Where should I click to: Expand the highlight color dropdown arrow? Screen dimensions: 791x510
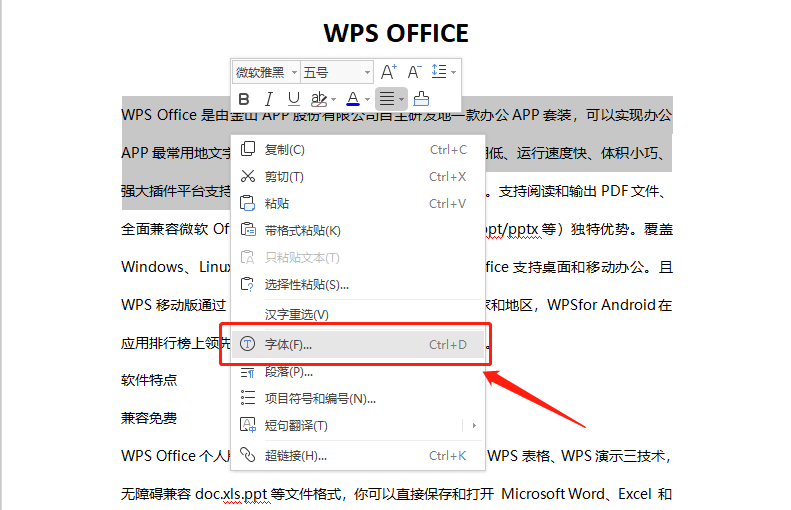coord(333,99)
